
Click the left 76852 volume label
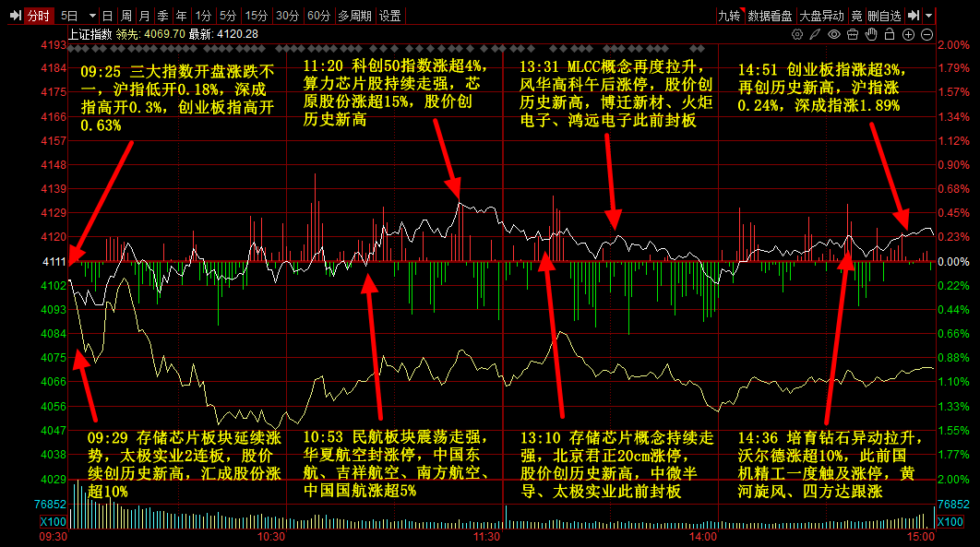[x=50, y=504]
